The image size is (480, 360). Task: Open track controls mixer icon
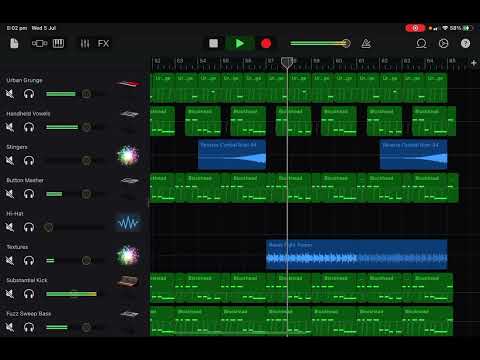pos(85,43)
